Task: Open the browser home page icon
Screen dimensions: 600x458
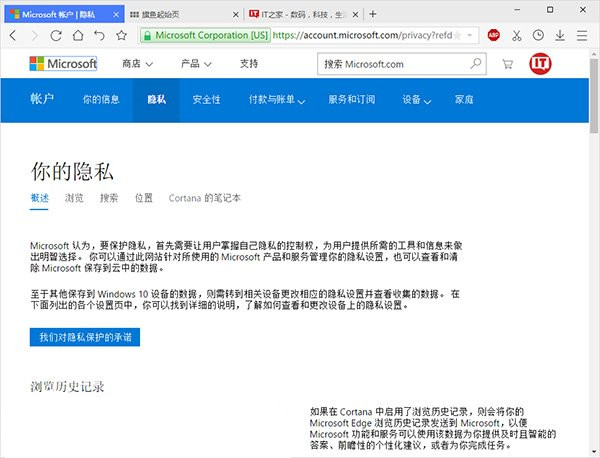Action: [78, 36]
